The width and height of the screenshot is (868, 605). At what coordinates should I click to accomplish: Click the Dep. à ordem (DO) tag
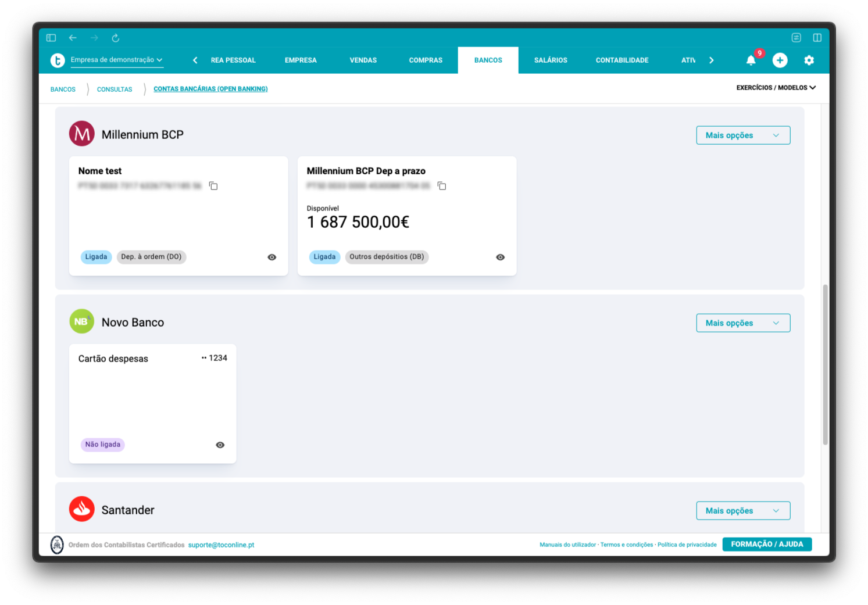(x=151, y=257)
